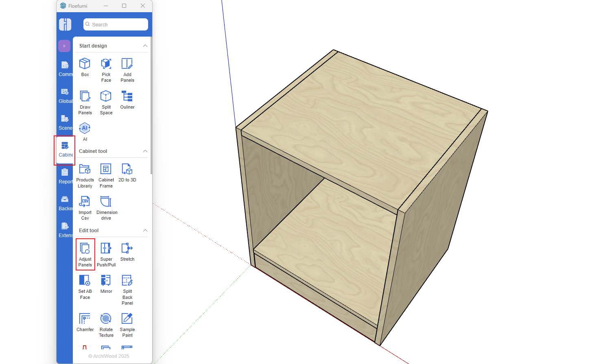Select the Box design tool
The image size is (590, 364).
click(85, 67)
